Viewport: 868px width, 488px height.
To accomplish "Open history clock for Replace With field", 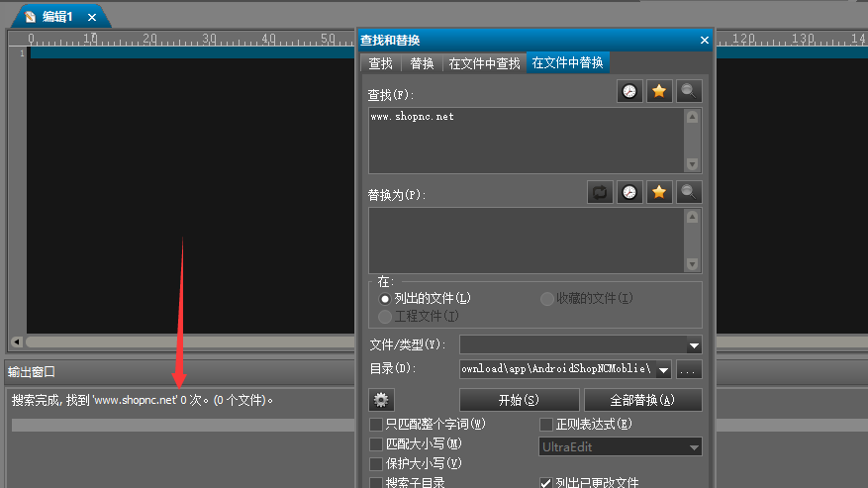I will point(629,192).
